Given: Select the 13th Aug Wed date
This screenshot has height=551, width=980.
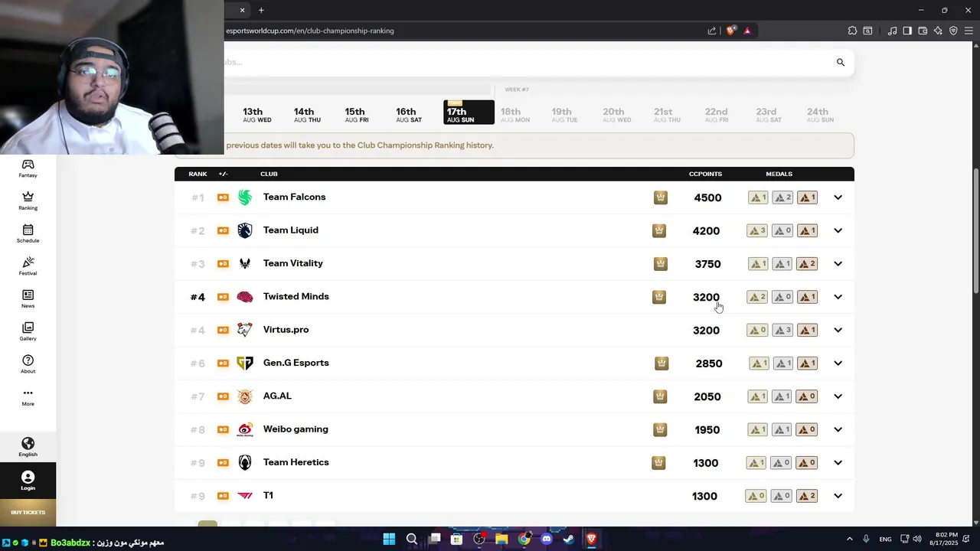Looking at the screenshot, I should click(256, 115).
